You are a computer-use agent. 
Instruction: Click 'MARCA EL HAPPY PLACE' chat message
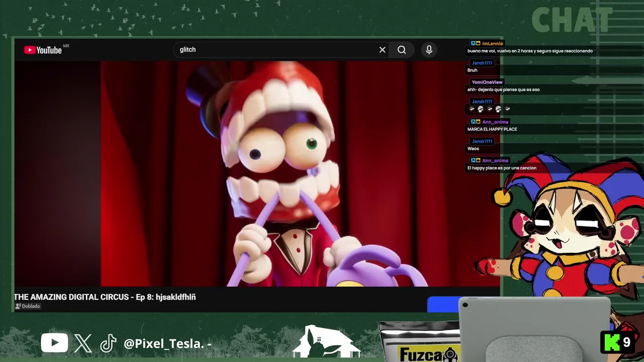pyautogui.click(x=492, y=129)
